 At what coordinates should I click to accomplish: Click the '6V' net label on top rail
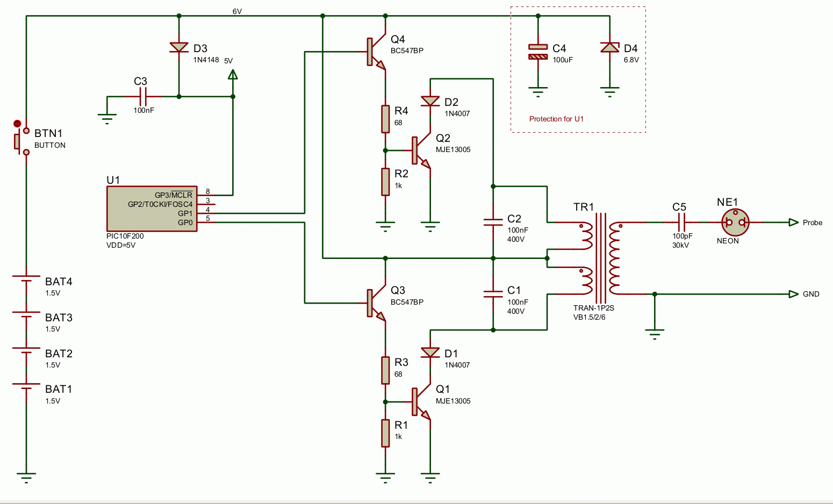(237, 11)
